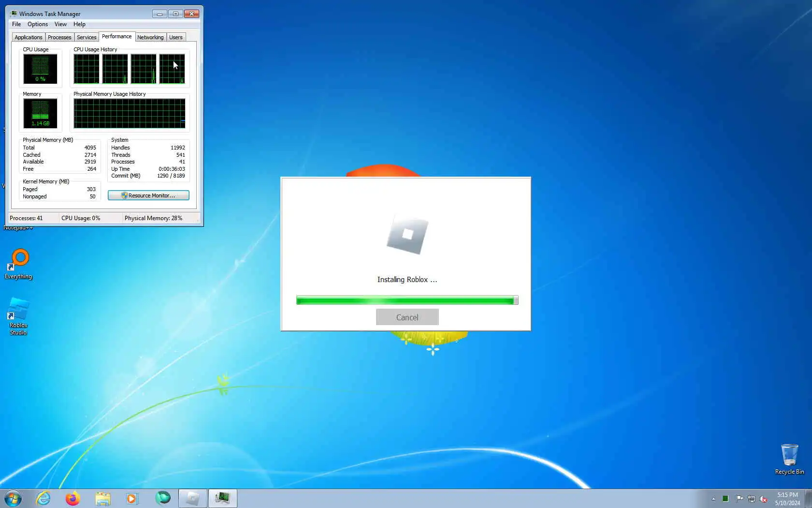
Task: Click "CPU Usage: 0%" in the status bar
Action: tap(81, 218)
